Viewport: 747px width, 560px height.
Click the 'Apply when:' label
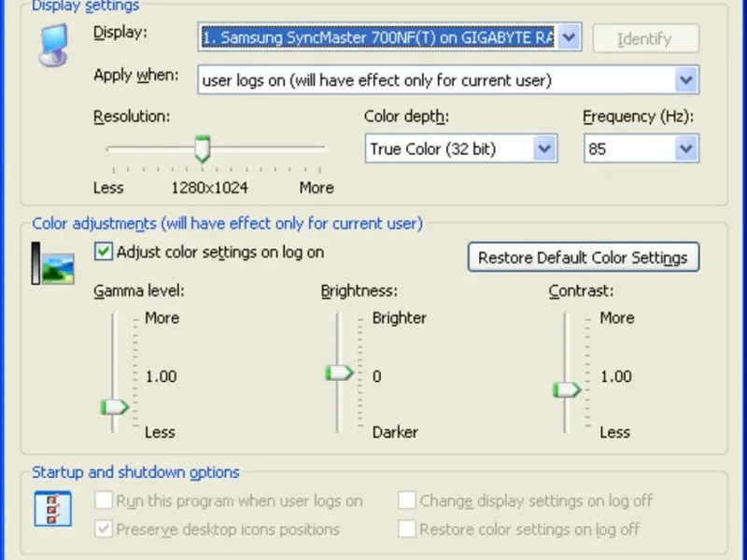click(135, 76)
